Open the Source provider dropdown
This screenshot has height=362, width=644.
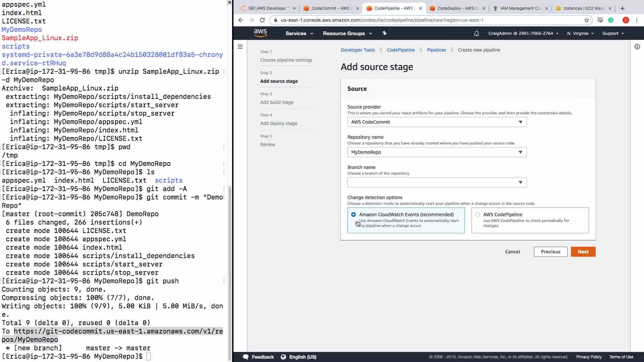[x=437, y=122]
